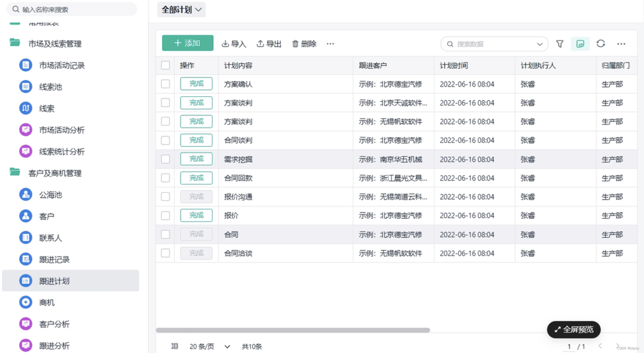Image resolution: width=644 pixels, height=353 pixels.
Task: Click the 输入名称来搜索 sidebar search box
Action: pyautogui.click(x=72, y=10)
